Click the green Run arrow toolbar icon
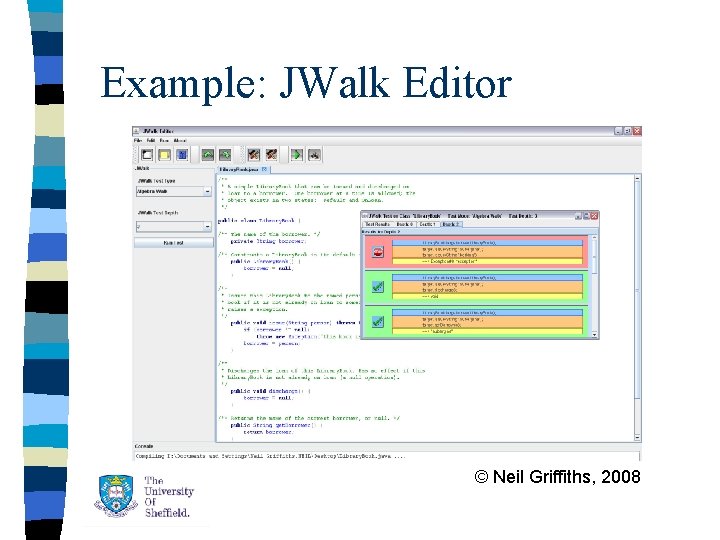 297,155
